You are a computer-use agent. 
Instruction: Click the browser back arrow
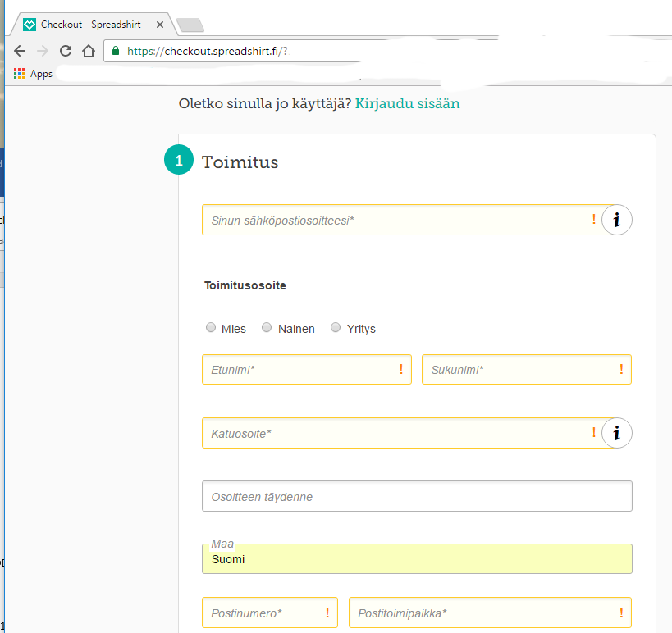point(20,51)
